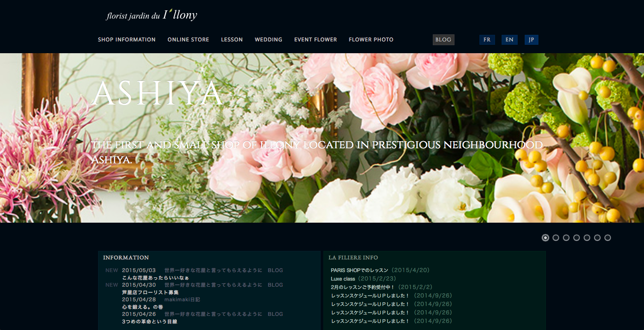Click the blog name on the 2015/04/30 entry
The height and width of the screenshot is (330, 644).
213,285
